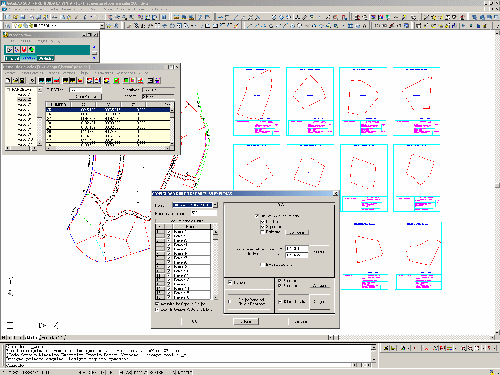Viewport: 500px width, 375px height.
Task: Click the bottom-right button of the dialog
Action: [x=301, y=322]
